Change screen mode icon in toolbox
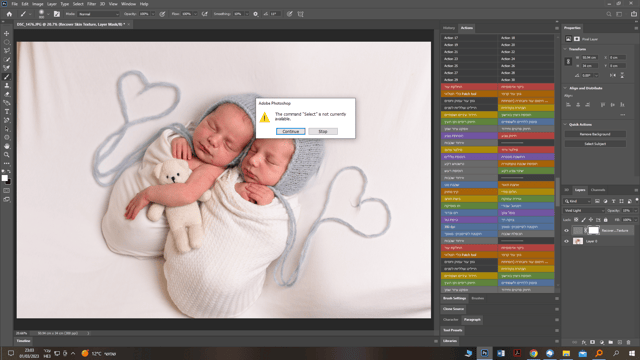Image resolution: width=640 pixels, height=360 pixels. (7, 200)
